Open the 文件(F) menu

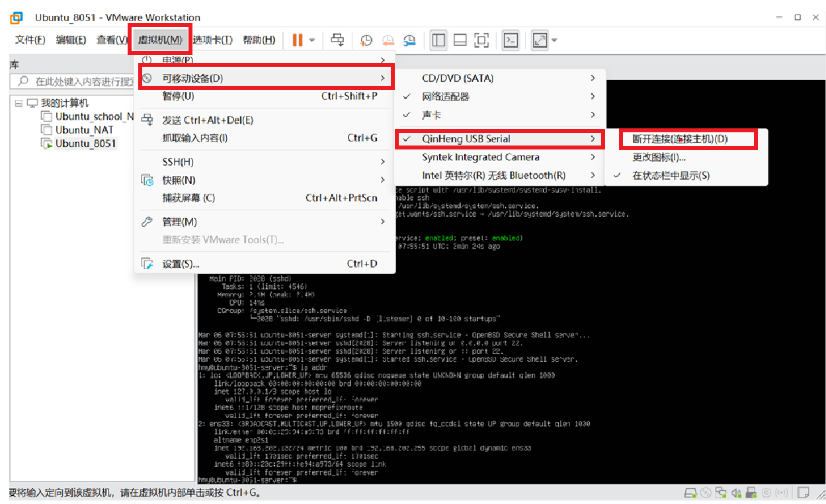pos(30,40)
